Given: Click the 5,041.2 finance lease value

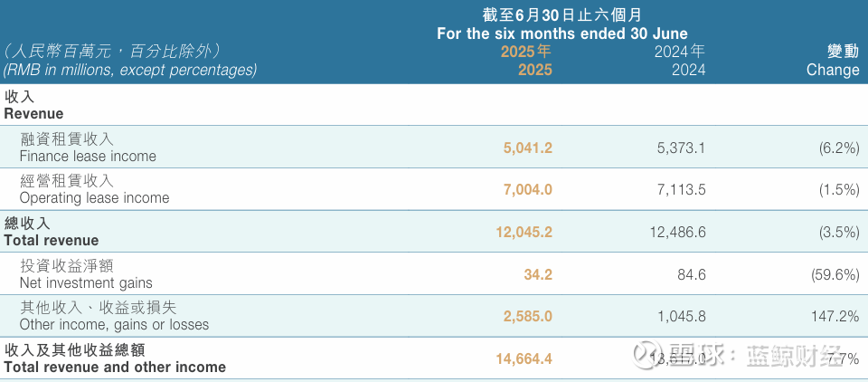Looking at the screenshot, I should point(528,148).
